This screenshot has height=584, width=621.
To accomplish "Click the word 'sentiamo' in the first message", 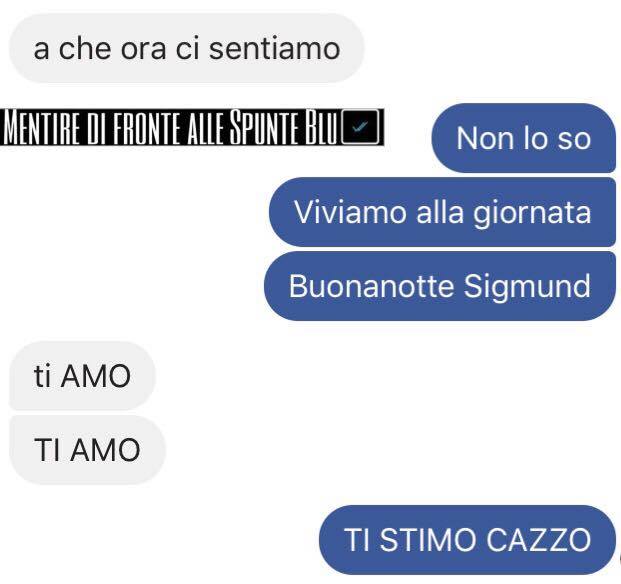I will coord(274,49).
